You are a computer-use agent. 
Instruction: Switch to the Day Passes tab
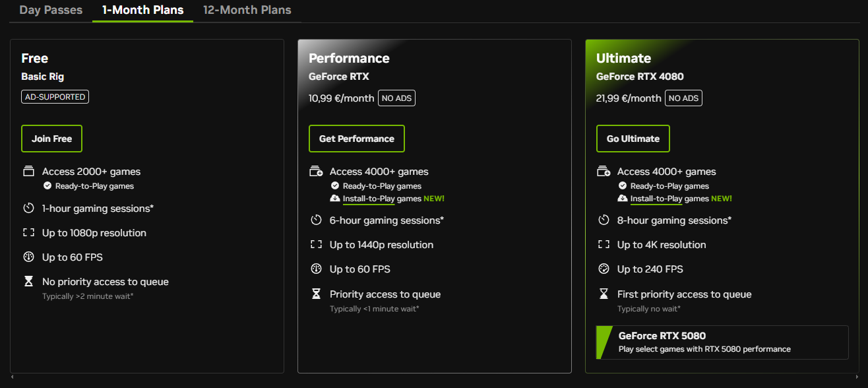[x=51, y=10]
